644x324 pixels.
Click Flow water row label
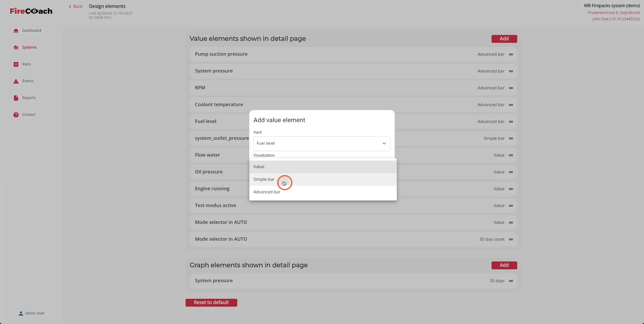[x=207, y=155]
